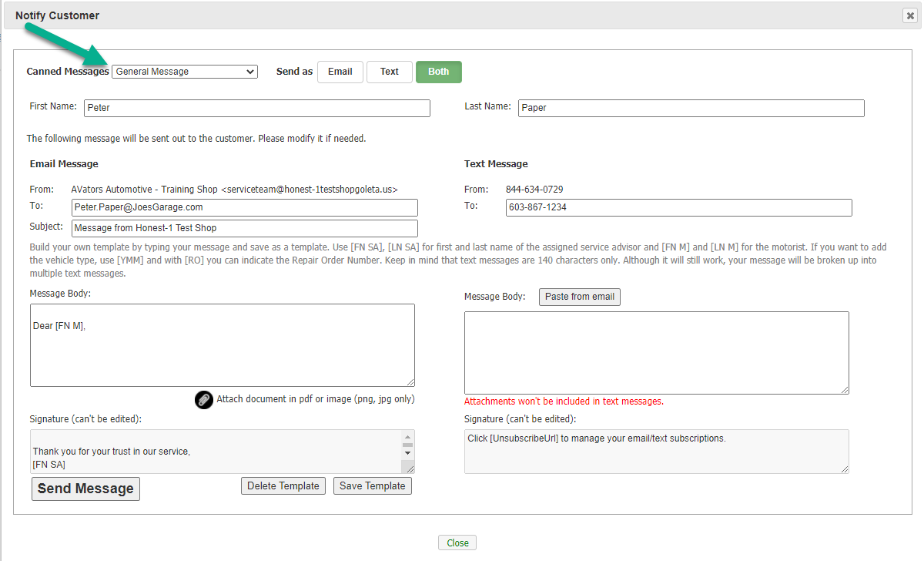This screenshot has width=924, height=561.
Task: Click the Delete Template button
Action: [283, 486]
